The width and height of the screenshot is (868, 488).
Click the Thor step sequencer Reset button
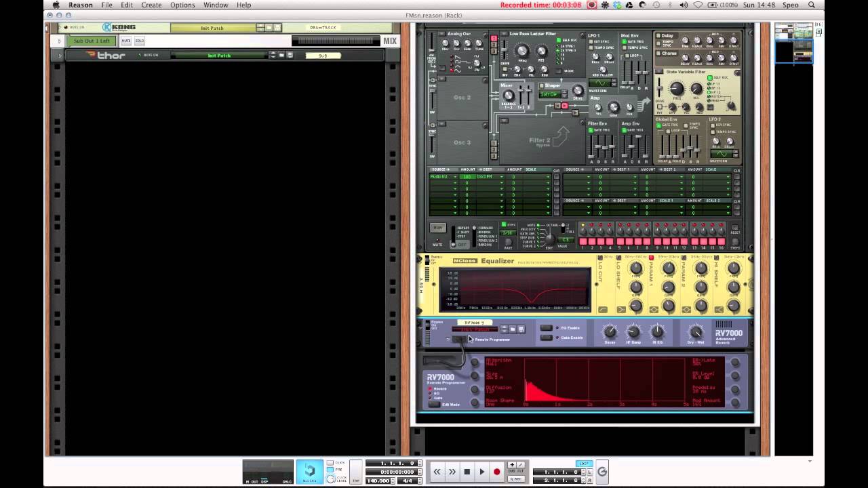(734, 228)
